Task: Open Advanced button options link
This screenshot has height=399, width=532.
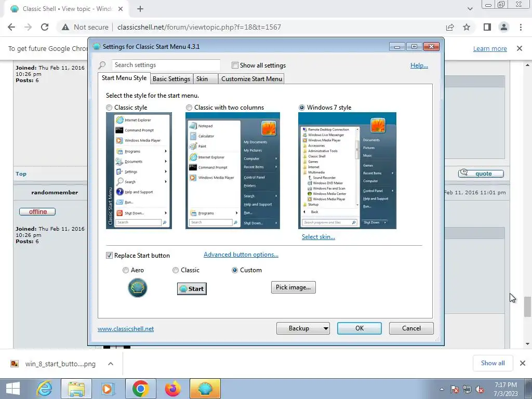Action: coord(241,255)
